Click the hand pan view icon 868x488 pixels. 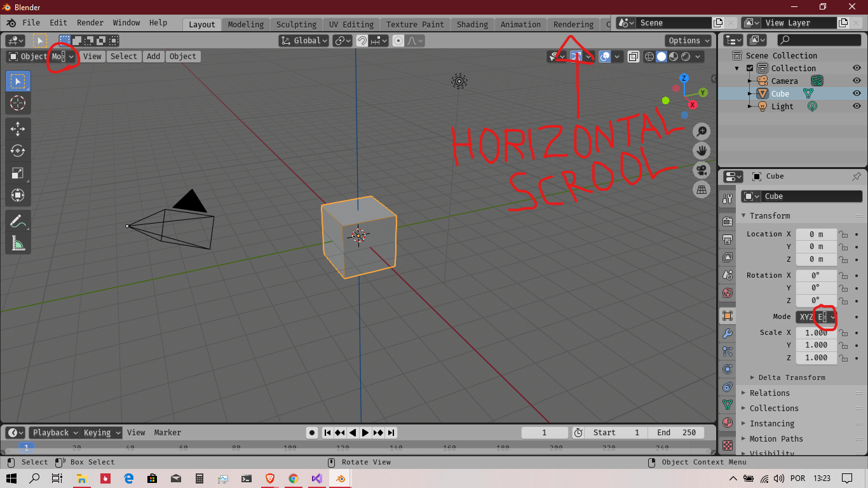coord(702,151)
